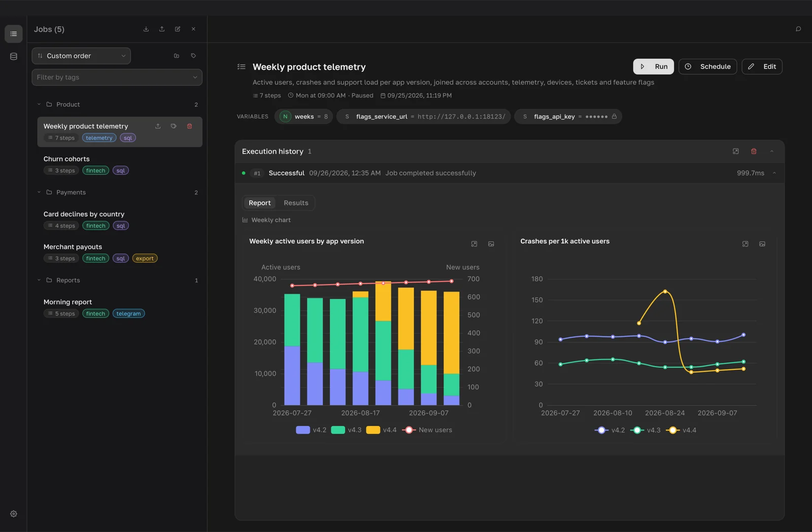
Task: Click the new folder icon
Action: pyautogui.click(x=177, y=56)
